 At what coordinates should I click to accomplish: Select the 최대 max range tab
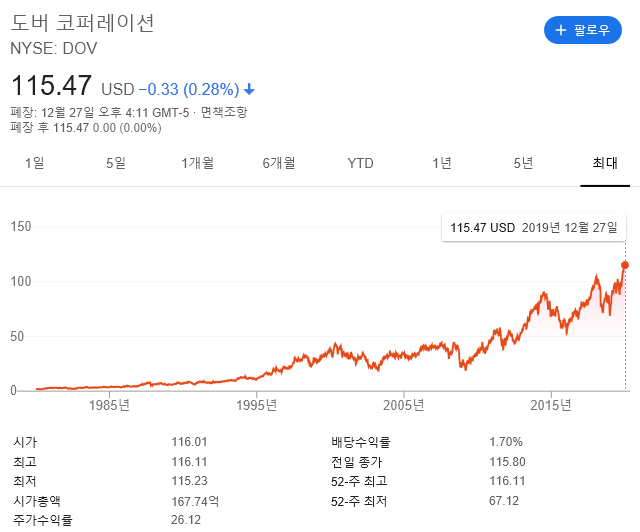click(605, 163)
